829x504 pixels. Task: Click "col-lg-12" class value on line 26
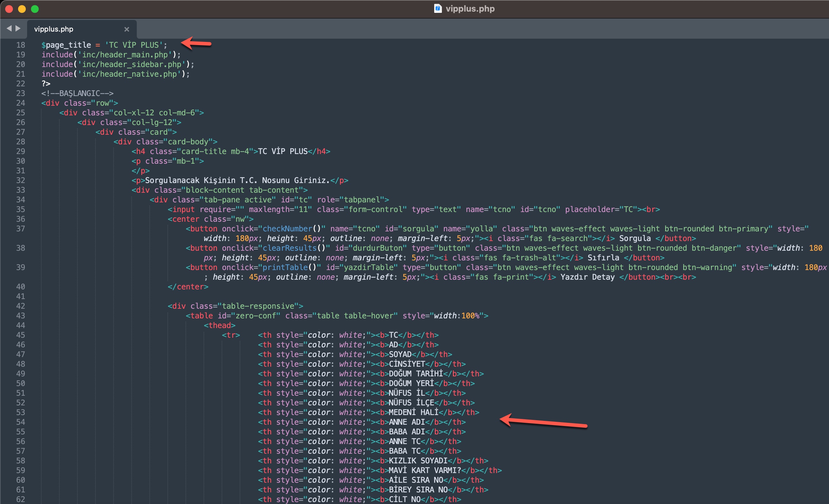tap(152, 122)
